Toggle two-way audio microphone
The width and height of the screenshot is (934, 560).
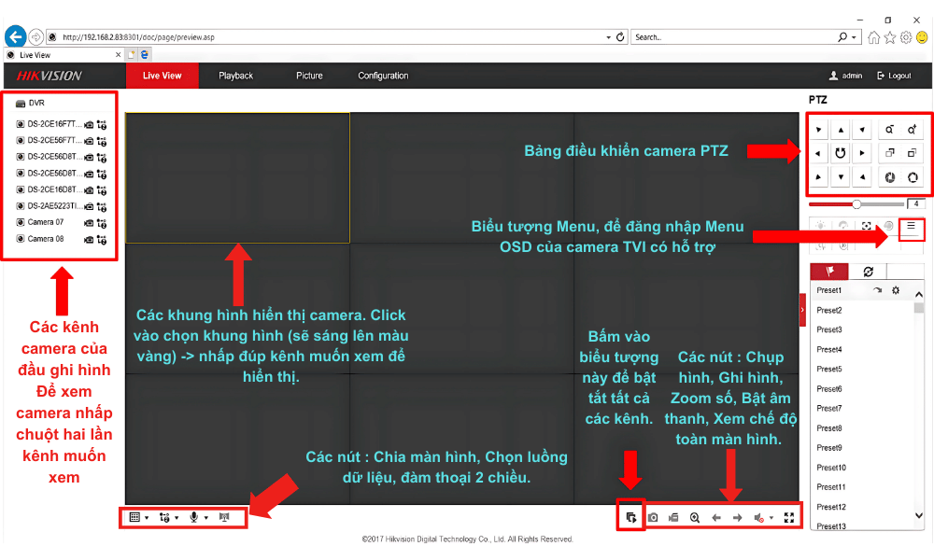[193, 518]
